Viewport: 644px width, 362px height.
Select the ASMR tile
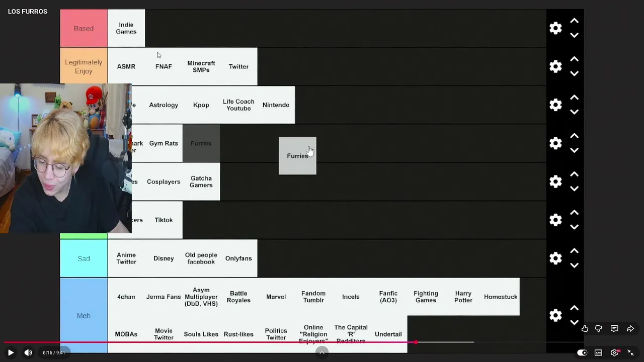click(x=126, y=66)
